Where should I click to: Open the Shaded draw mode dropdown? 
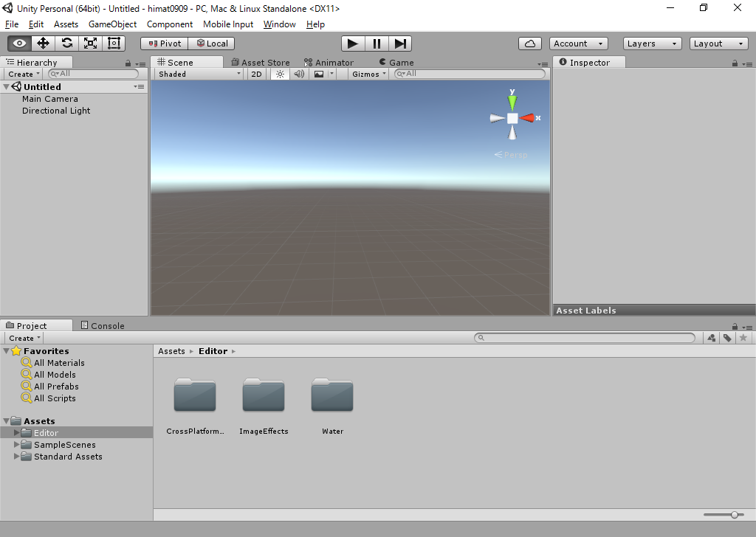click(x=199, y=74)
